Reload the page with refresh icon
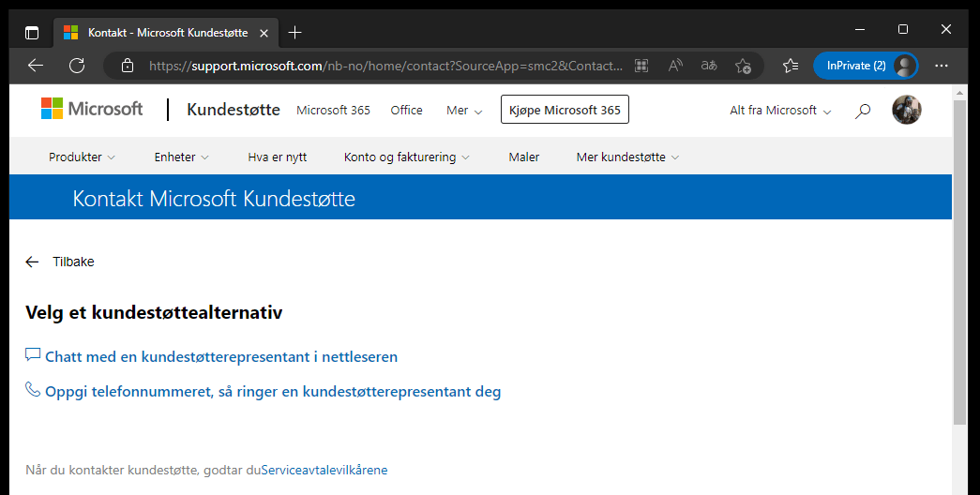Viewport: 980px width, 495px height. tap(77, 66)
